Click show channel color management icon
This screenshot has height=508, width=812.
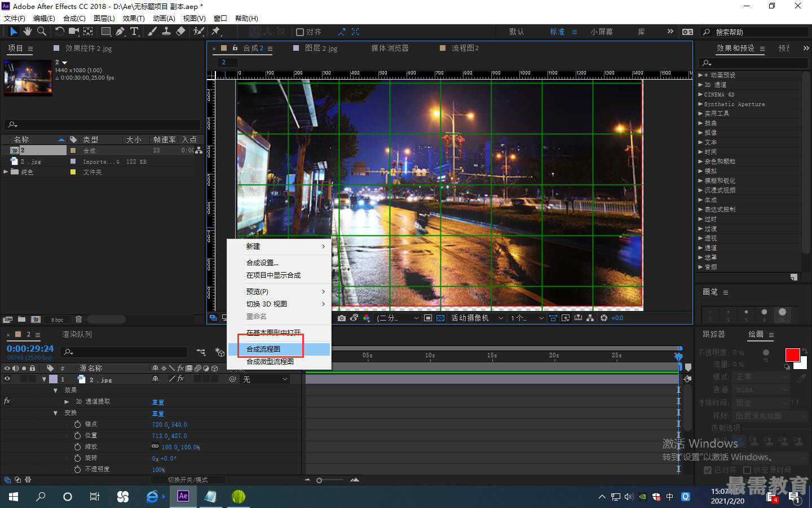tap(367, 318)
